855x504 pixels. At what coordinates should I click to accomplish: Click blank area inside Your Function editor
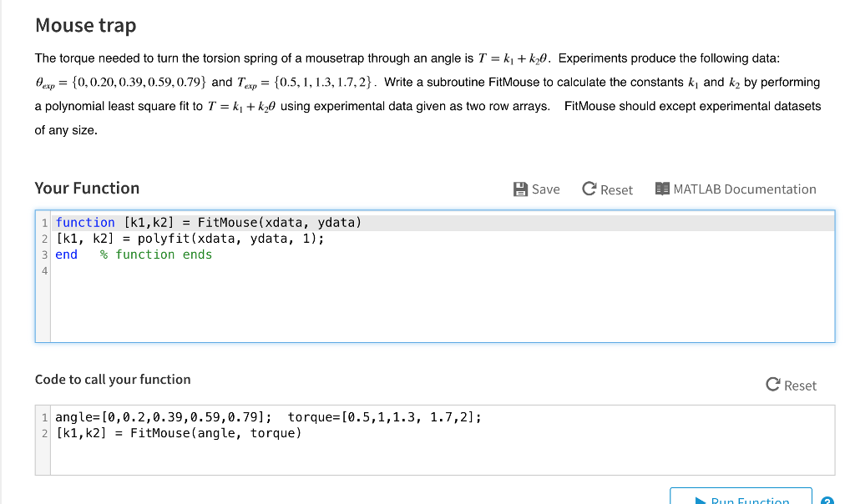[x=417, y=309]
